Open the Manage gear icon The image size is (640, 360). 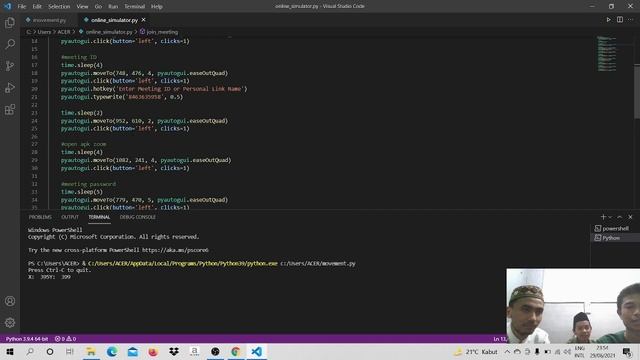pos(10,322)
